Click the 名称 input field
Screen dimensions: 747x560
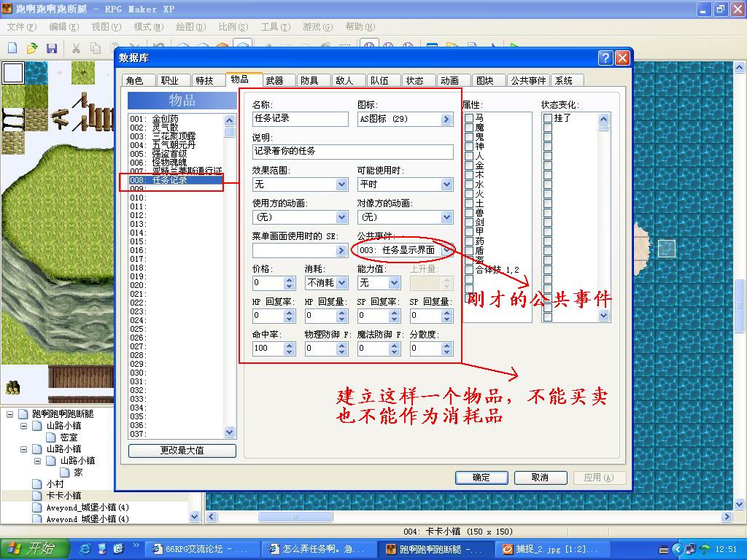[x=301, y=119]
